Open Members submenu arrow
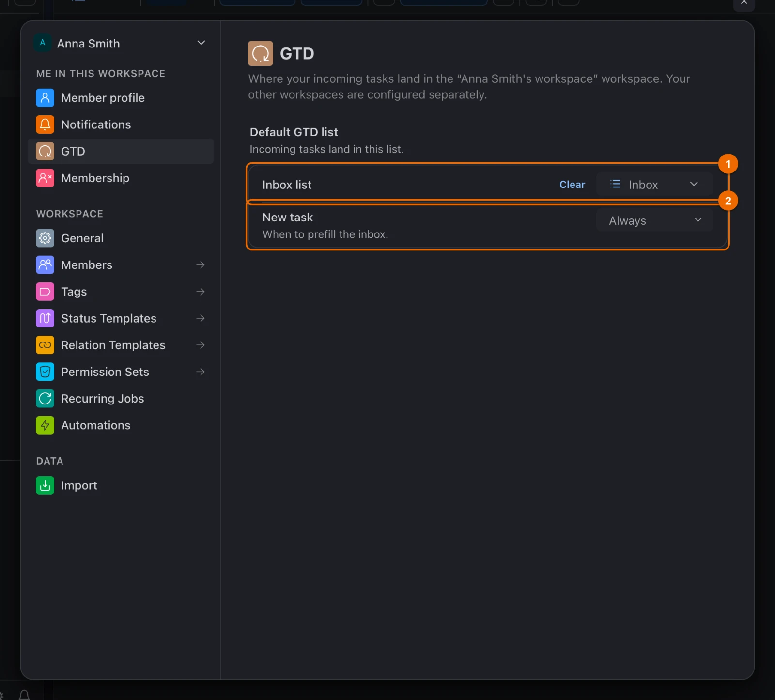Image resolution: width=775 pixels, height=700 pixels. pyautogui.click(x=200, y=264)
